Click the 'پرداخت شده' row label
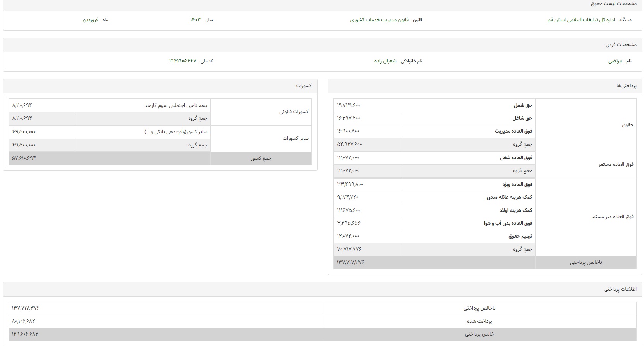The image size is (644, 346). pyautogui.click(x=479, y=322)
